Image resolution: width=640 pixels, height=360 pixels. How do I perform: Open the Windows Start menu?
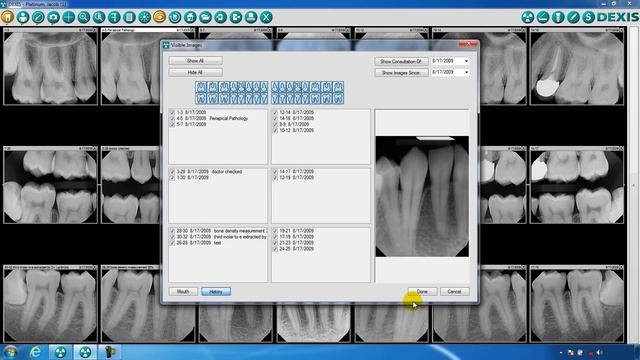click(x=10, y=352)
